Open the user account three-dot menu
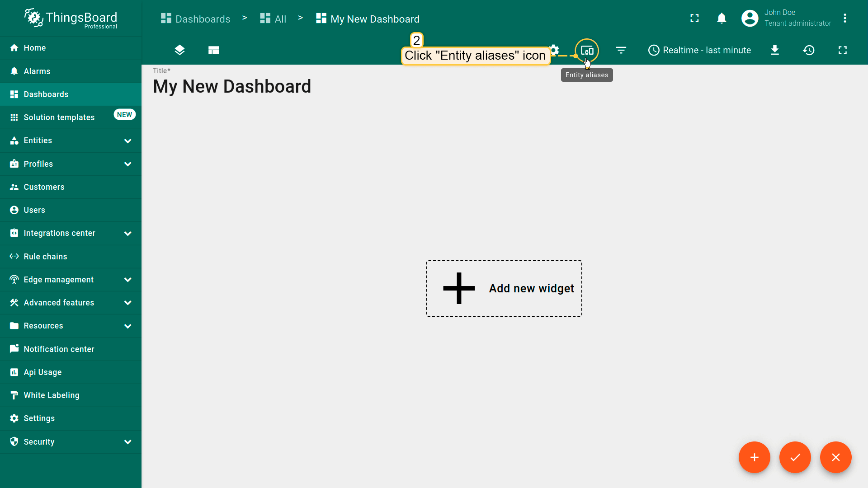This screenshot has height=488, width=868. click(845, 18)
